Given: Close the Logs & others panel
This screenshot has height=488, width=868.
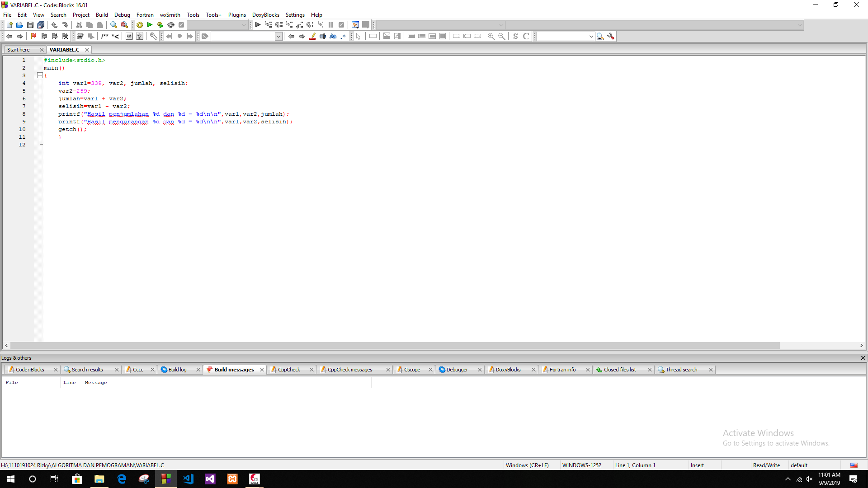Looking at the screenshot, I should 863,358.
